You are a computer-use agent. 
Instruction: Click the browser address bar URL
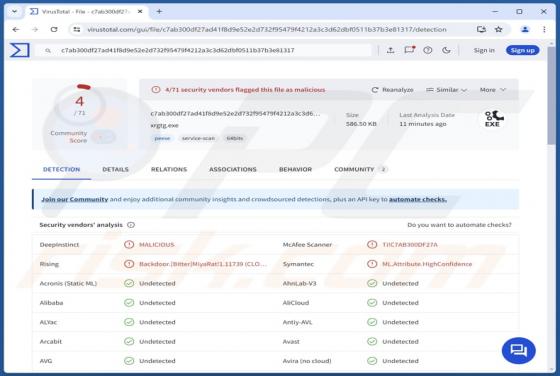coord(266,30)
